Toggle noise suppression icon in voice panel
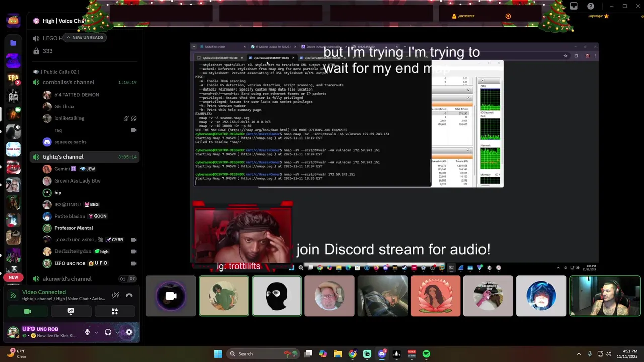Screen dimensions: 644x362 (116, 295)
